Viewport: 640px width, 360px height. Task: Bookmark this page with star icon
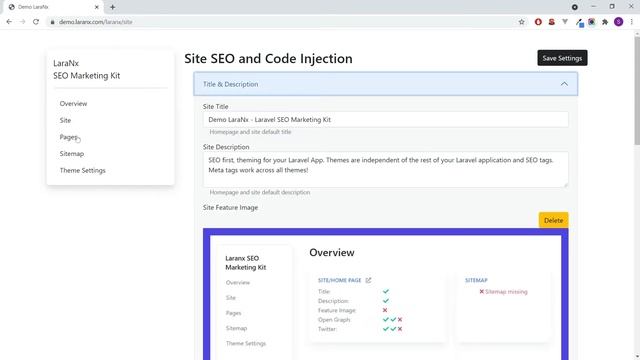(522, 22)
